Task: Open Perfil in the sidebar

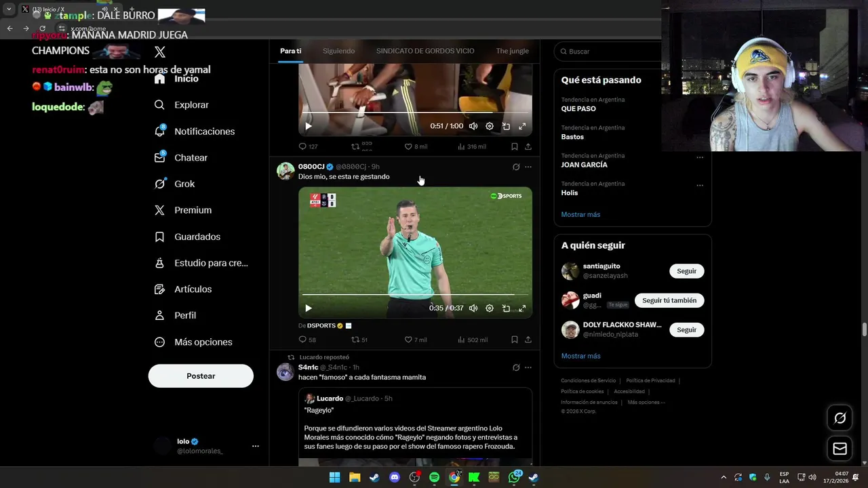Action: click(175, 315)
